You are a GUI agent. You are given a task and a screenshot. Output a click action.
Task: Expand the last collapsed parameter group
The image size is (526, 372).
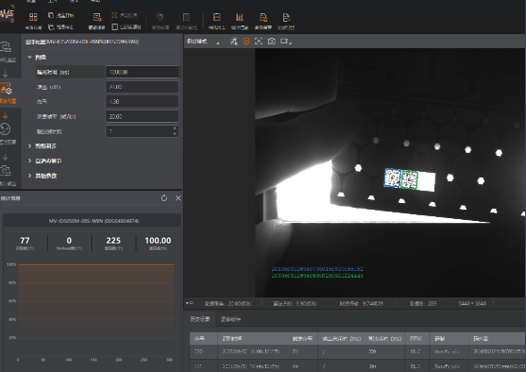(x=30, y=176)
